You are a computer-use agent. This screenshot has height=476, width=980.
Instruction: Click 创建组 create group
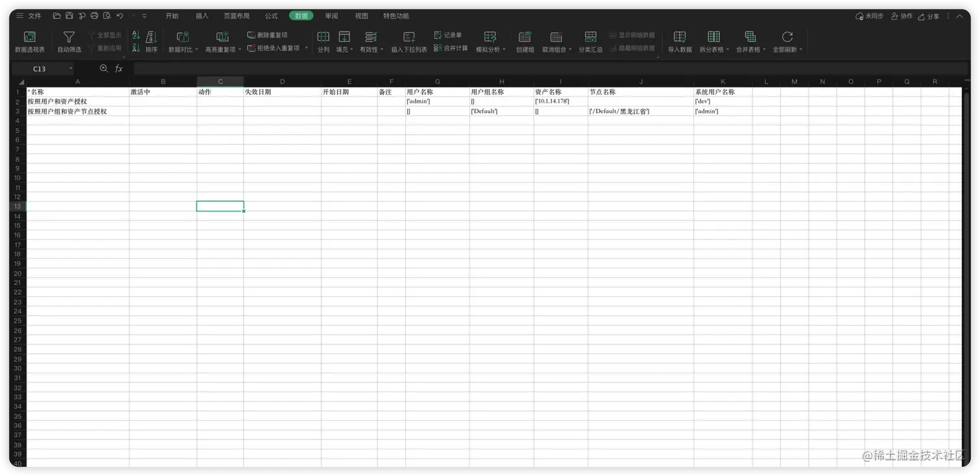[x=525, y=42]
